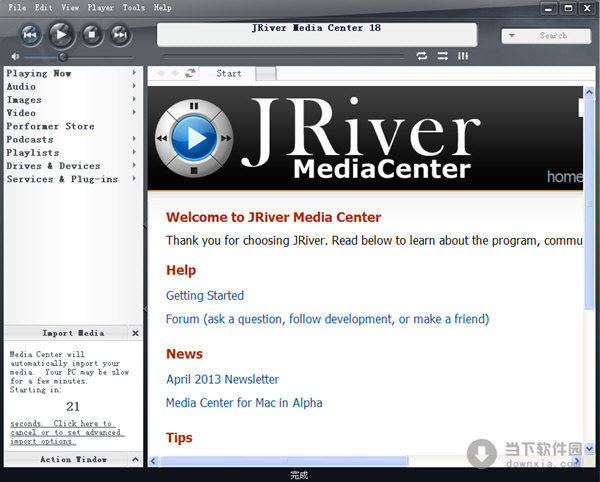Select Playing Now in the sidebar
The height and width of the screenshot is (482, 600).
(39, 73)
